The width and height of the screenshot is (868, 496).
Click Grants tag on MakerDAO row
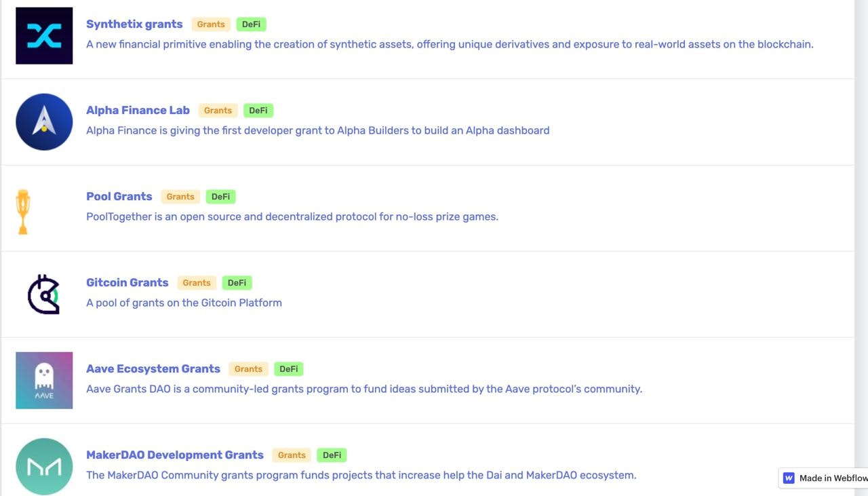292,455
